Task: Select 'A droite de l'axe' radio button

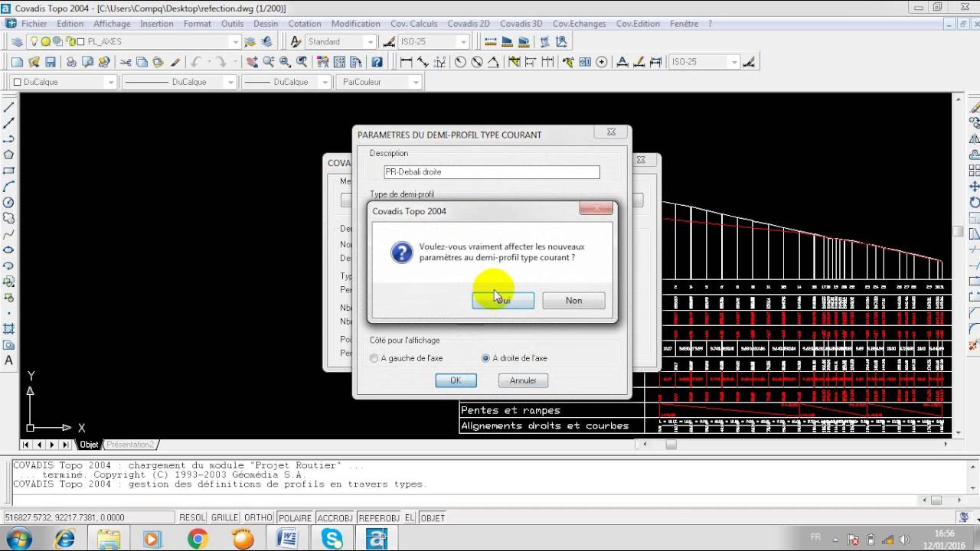Action: [x=485, y=358]
